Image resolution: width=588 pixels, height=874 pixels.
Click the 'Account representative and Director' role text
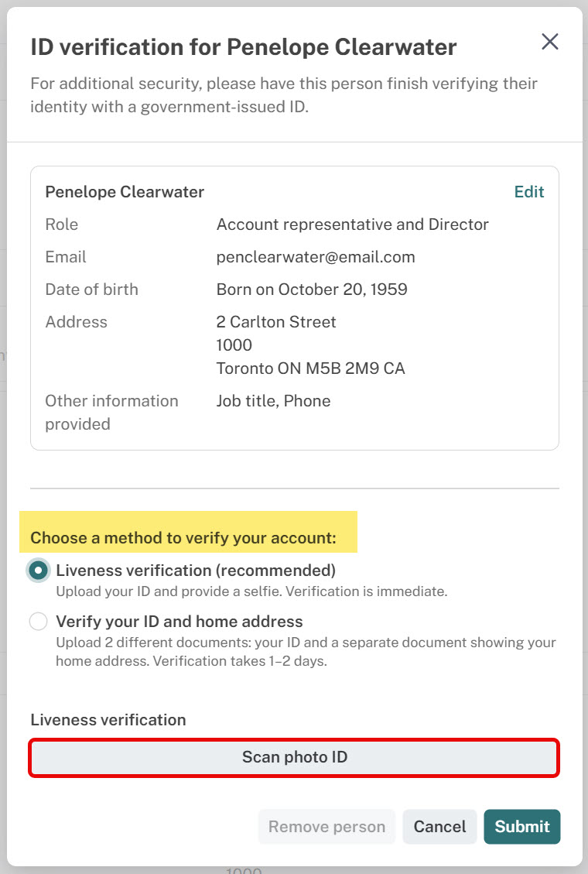click(x=353, y=224)
